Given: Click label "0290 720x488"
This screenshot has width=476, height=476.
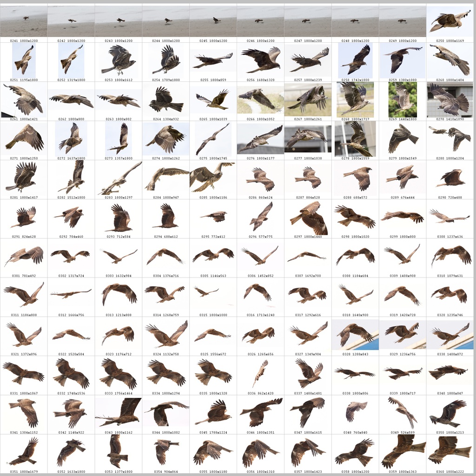Looking at the screenshot, I should [x=450, y=197].
